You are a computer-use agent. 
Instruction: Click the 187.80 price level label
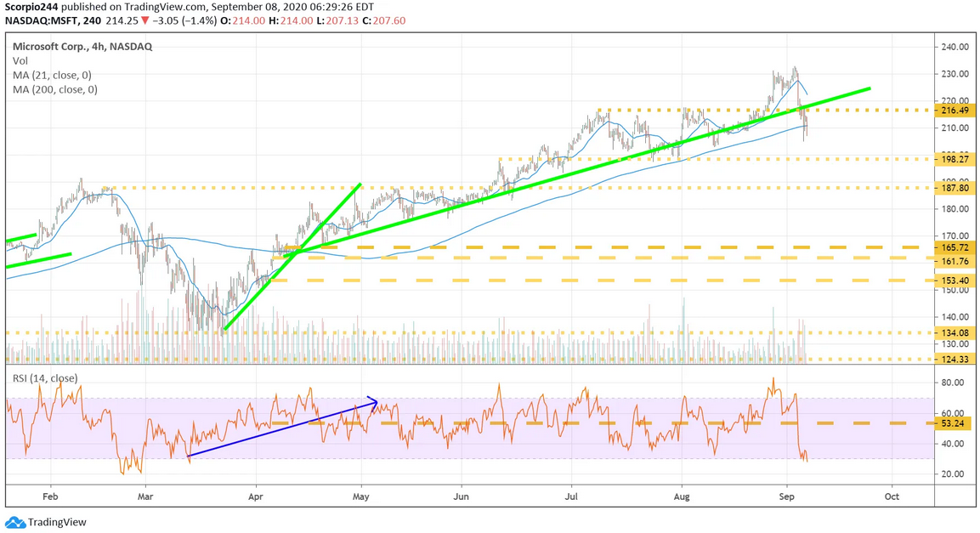tap(955, 188)
